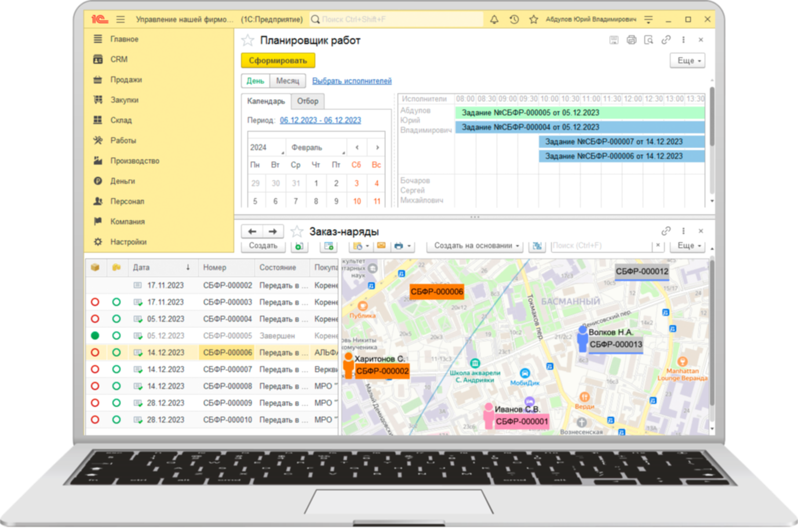
Task: Open service settings icon beside user name
Action: coord(648,19)
